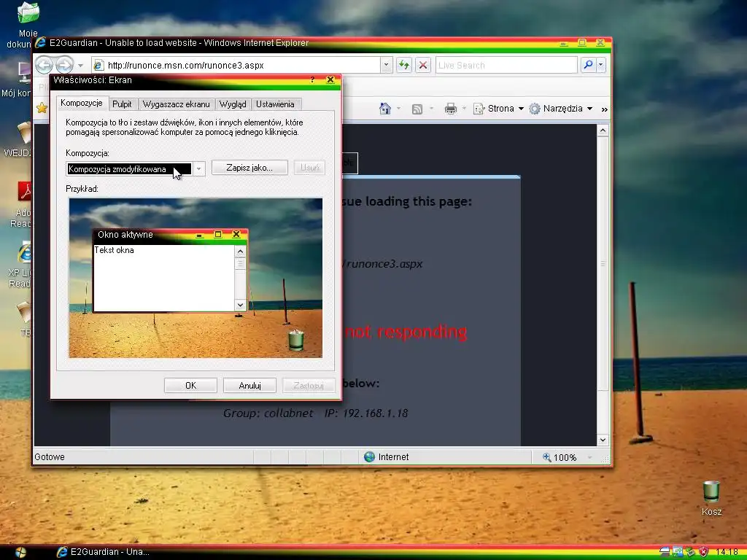Click the Internet zone status bar entry
Viewport: 747px width, 560px height.
pos(387,457)
